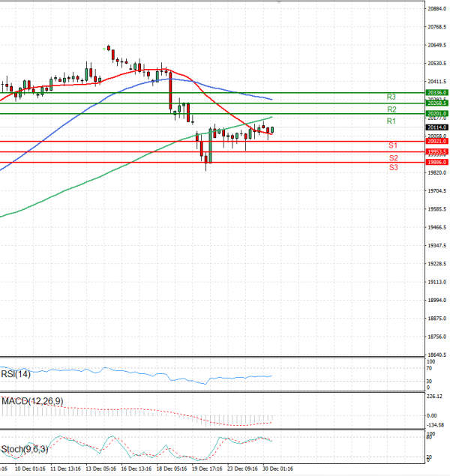Click the 13 Dec 05:16 time label
The image size is (450, 476).
[x=101, y=468]
